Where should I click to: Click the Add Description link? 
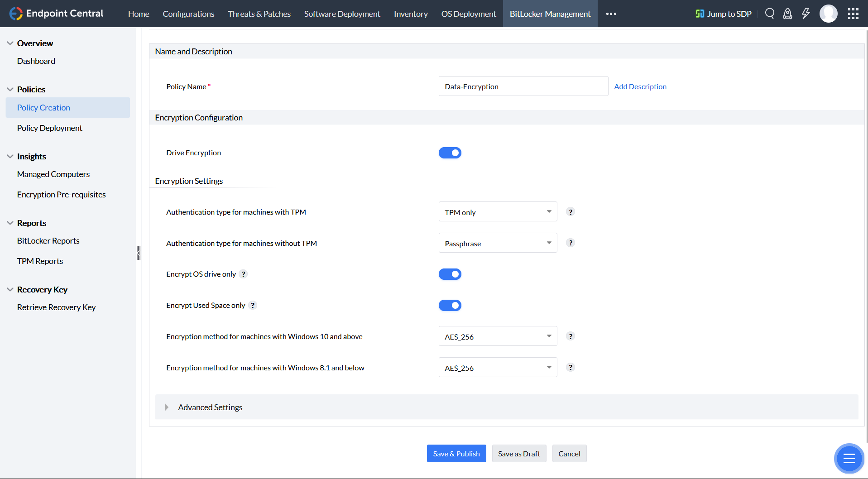coord(640,86)
